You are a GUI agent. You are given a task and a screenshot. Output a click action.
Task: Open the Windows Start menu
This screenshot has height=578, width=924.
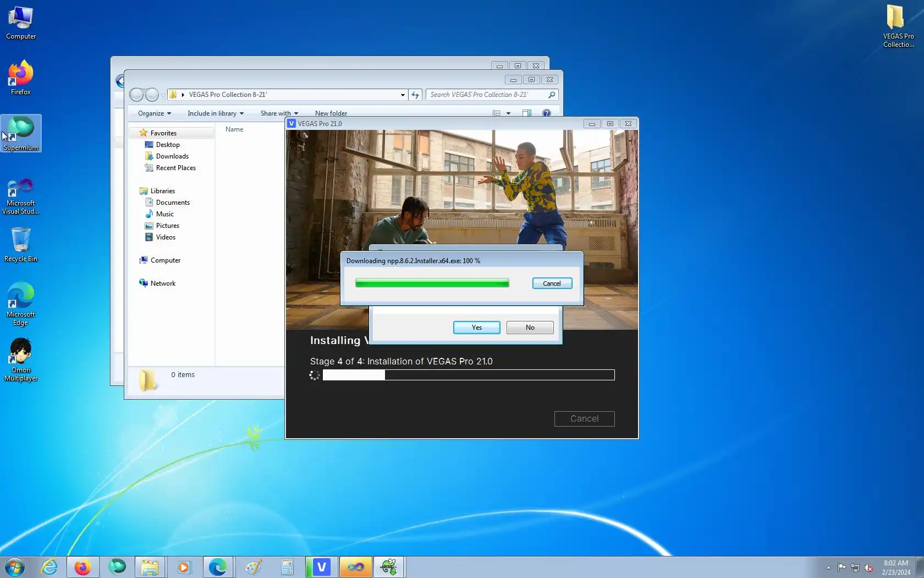(x=15, y=567)
